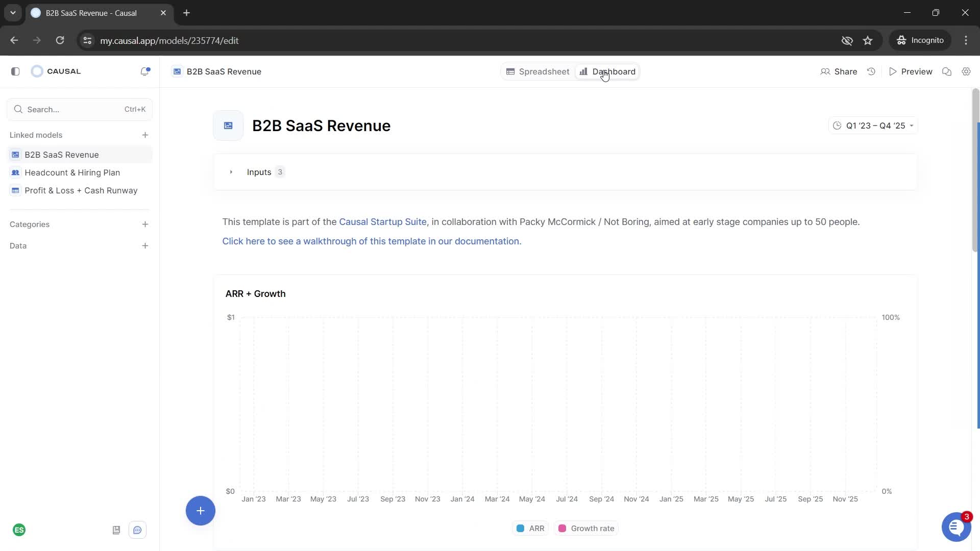This screenshot has width=980, height=551.
Task: Click the large model emoji icon next to title
Action: [x=228, y=126]
